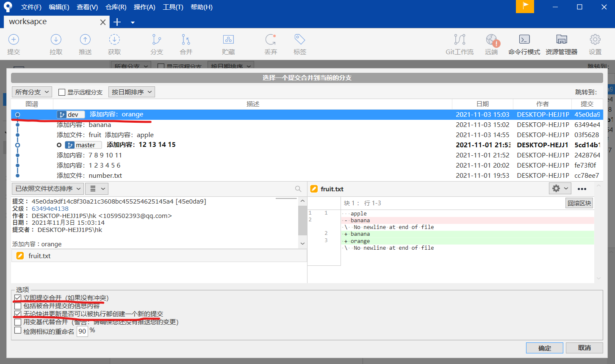This screenshot has width=615, height=364.
Task: Select commit 添加文件: number.txt
Action: click(x=307, y=176)
